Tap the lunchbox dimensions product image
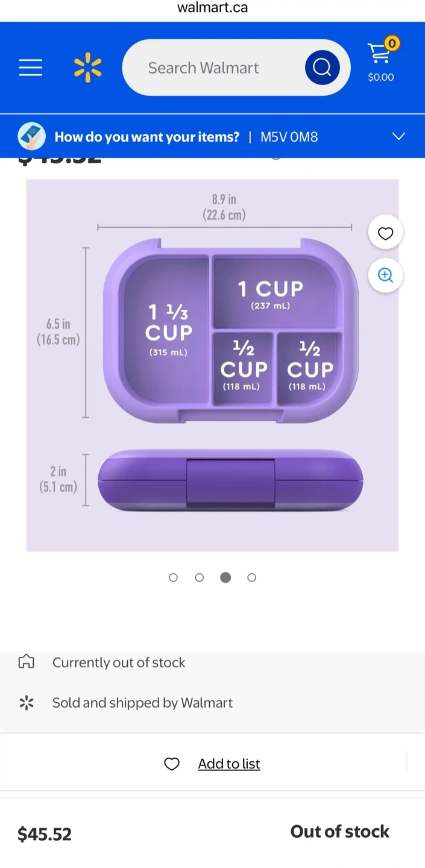The image size is (425, 868). coord(212,365)
